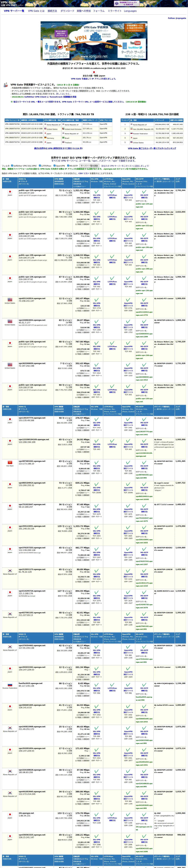Open the VPN Gate とは nav item
This screenshot has height=868, width=188.
[36, 11]
